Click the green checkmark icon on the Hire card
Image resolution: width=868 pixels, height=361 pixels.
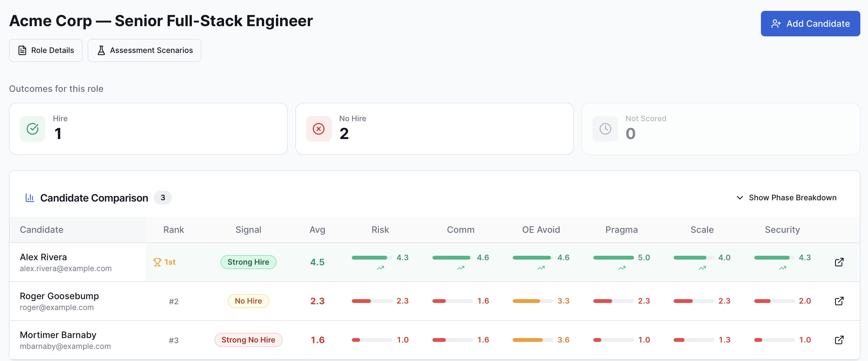[x=33, y=129]
